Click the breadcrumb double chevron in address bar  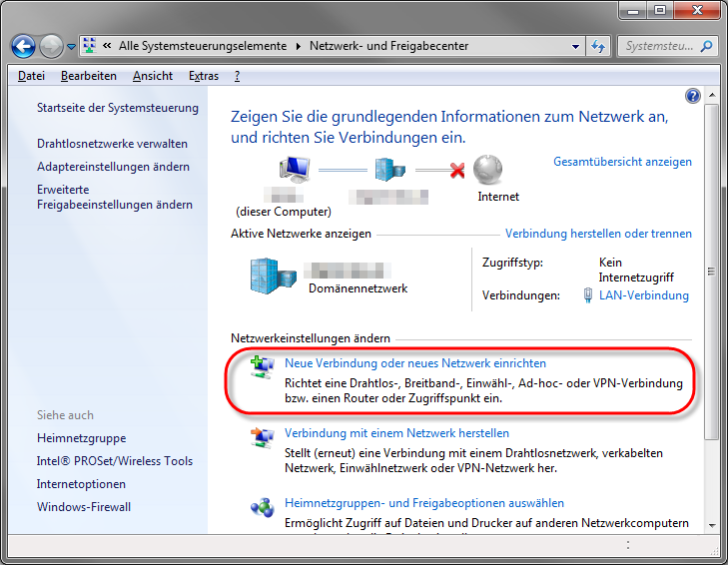coord(107,46)
